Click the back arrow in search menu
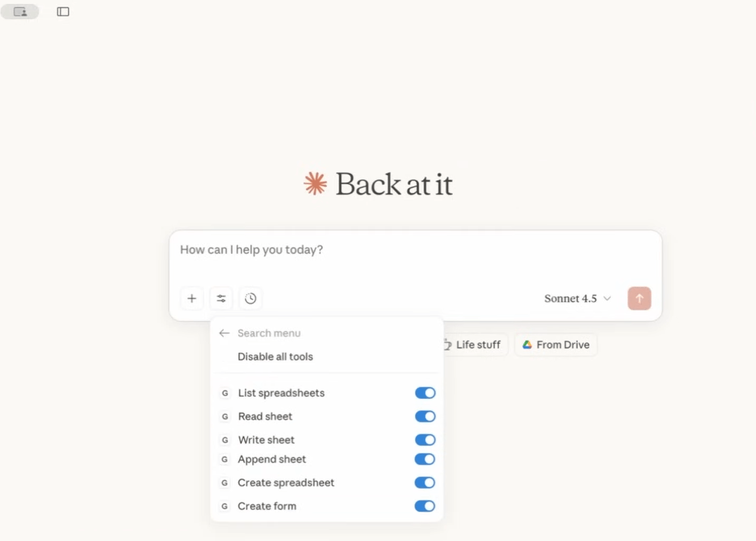This screenshot has width=756, height=541. [224, 333]
